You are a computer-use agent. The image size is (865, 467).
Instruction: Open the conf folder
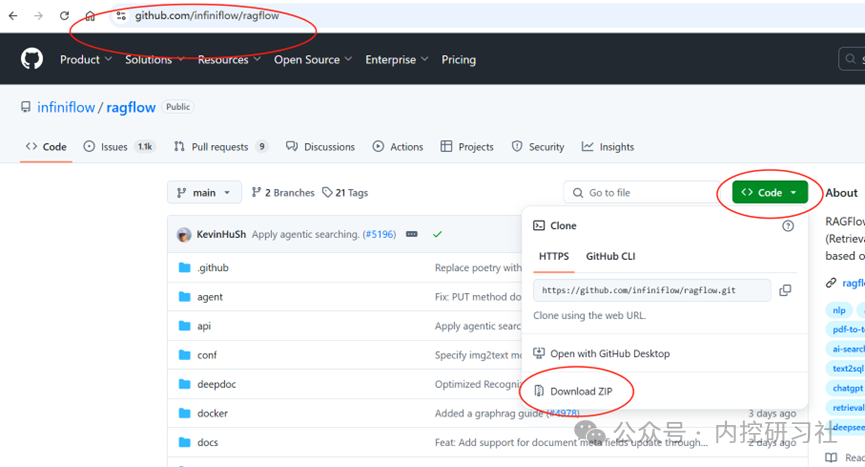[x=207, y=355]
